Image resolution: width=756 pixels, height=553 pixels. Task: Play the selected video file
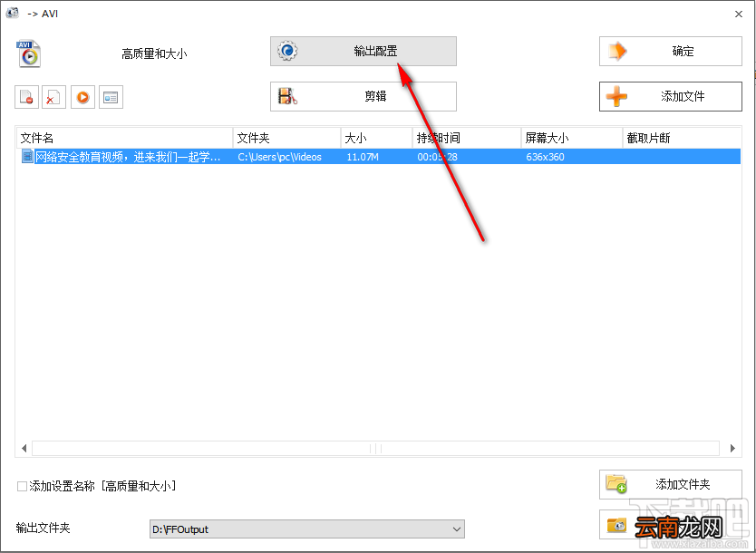(82, 97)
